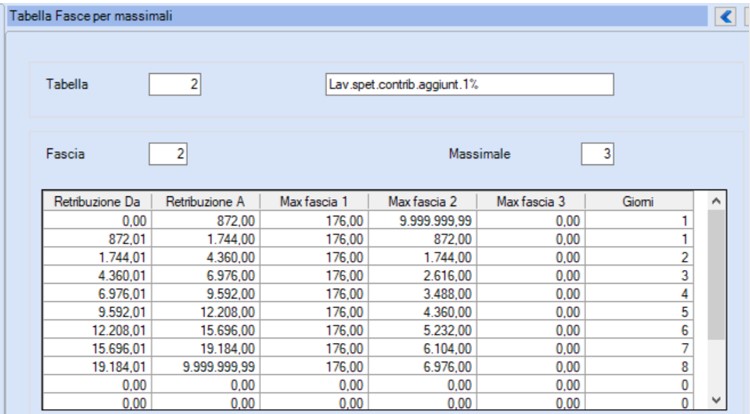Select the Retribuzione A cell 872,00

205,220
